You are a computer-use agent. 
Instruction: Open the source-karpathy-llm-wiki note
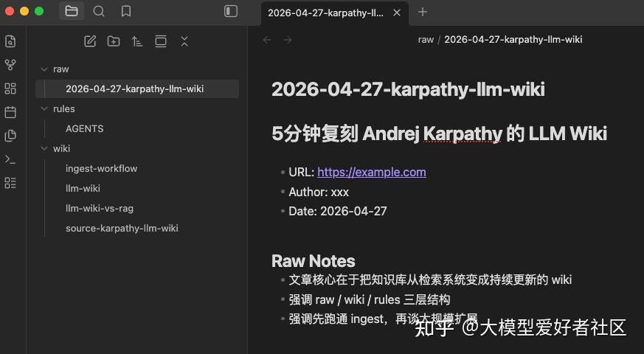tap(122, 229)
